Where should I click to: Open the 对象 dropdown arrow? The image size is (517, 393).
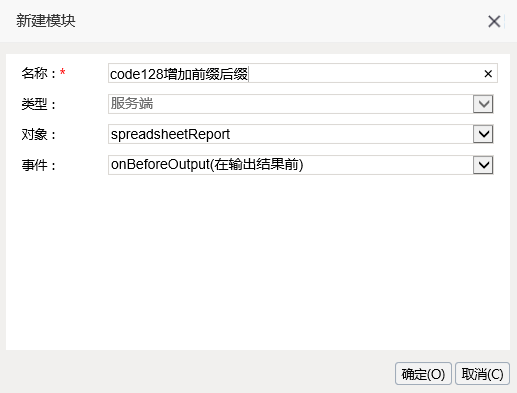tap(483, 134)
